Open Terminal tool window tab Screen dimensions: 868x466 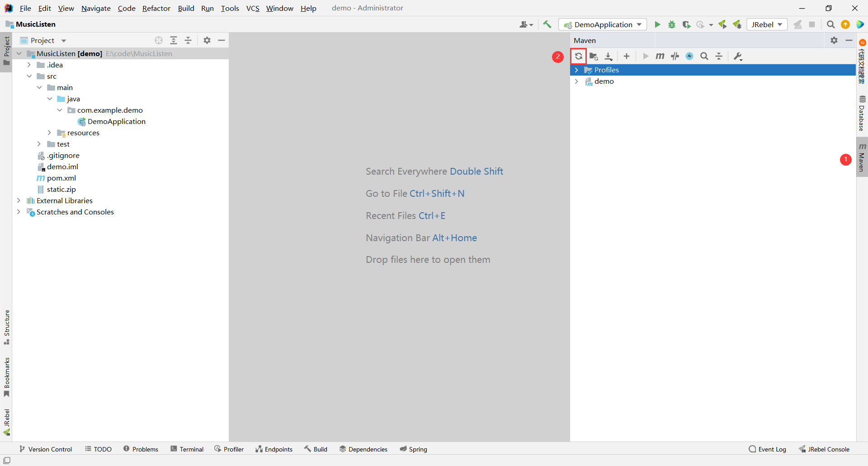pyautogui.click(x=187, y=449)
